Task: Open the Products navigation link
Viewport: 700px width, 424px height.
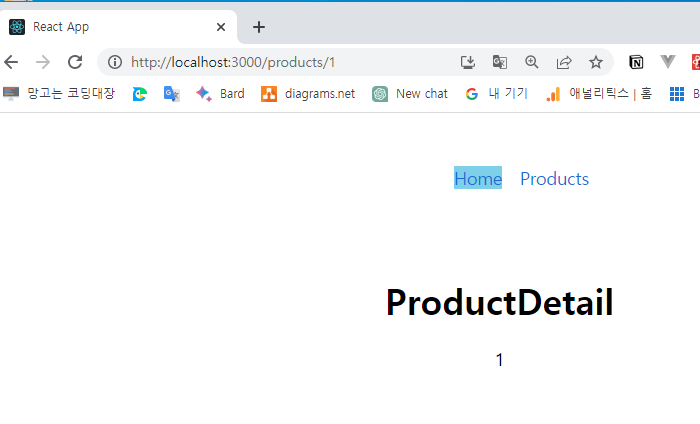Action: point(554,179)
